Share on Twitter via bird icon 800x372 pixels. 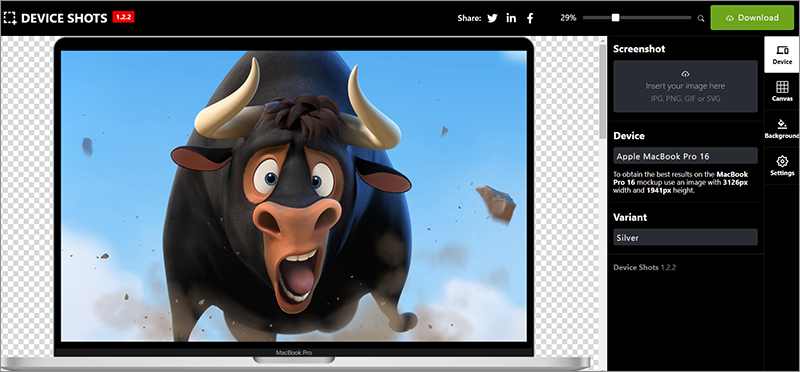492,18
